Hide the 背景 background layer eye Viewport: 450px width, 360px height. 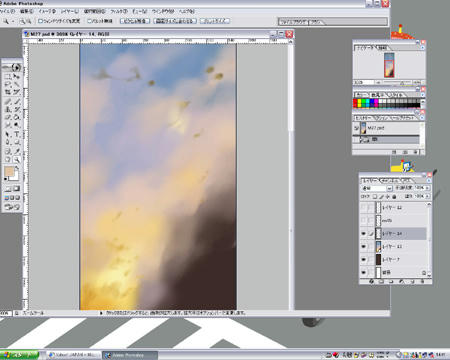pos(363,272)
